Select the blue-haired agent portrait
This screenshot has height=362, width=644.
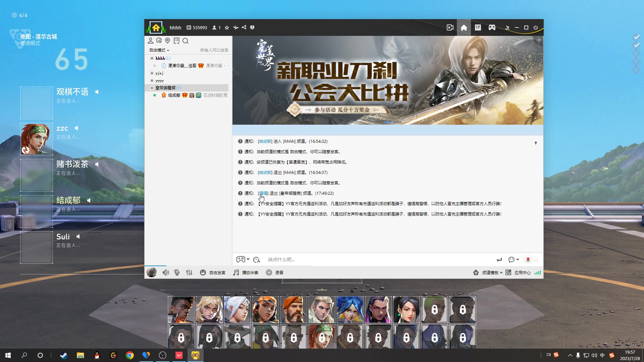click(x=350, y=309)
